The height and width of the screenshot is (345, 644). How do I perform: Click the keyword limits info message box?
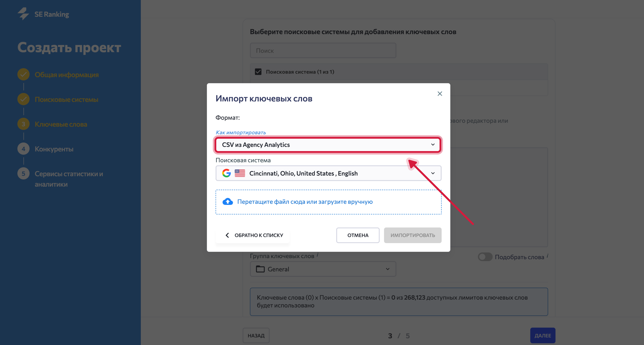(399, 302)
